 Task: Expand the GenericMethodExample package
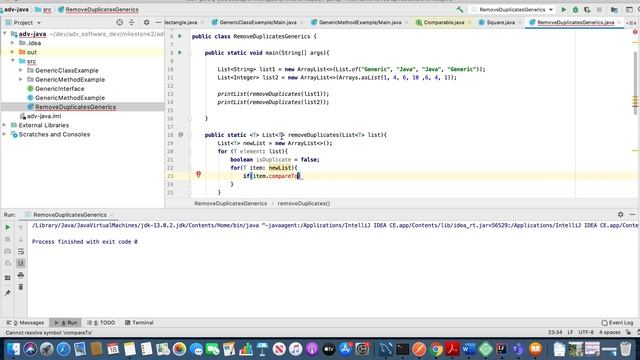[x=21, y=79]
